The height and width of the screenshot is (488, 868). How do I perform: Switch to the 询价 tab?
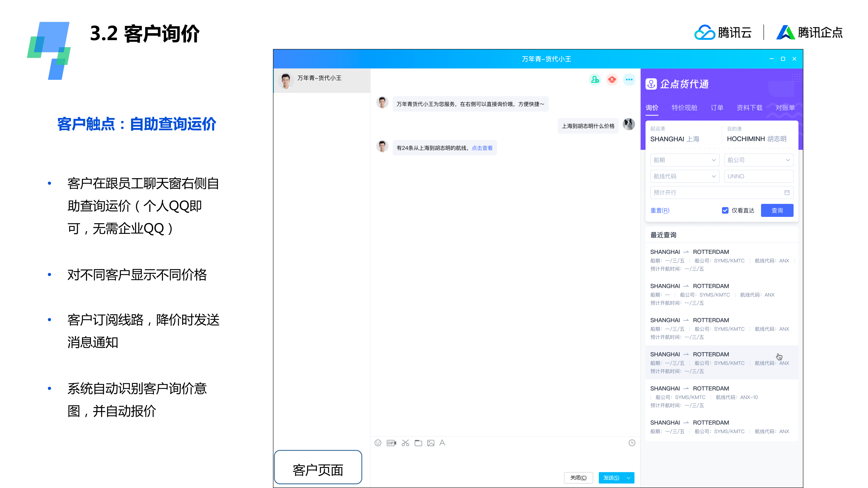652,108
